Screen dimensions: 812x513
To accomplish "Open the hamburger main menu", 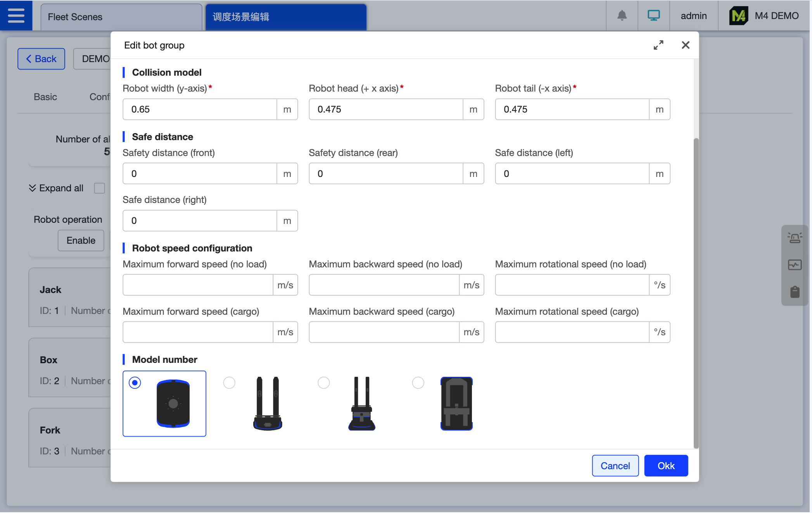I will click(16, 16).
